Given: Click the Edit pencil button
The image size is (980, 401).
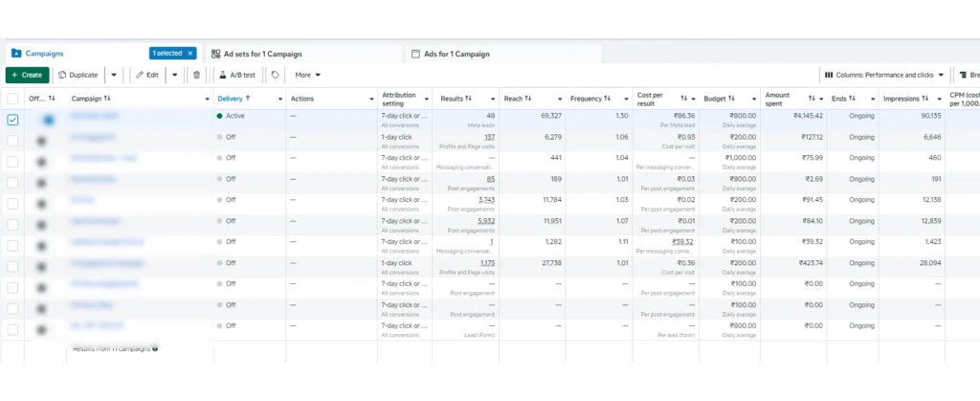Looking at the screenshot, I should 146,75.
